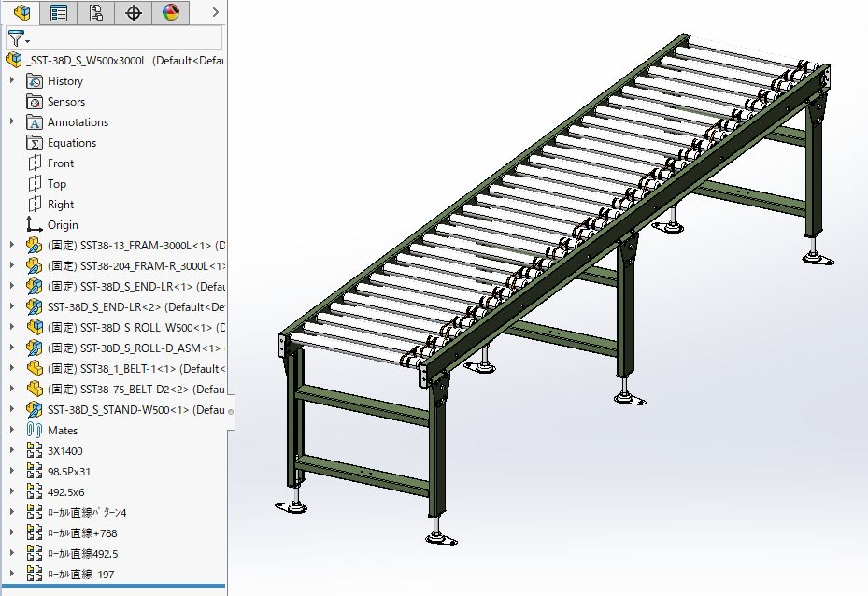Expand the SST-38D_S_END-LR<2> subassembly

11,306
